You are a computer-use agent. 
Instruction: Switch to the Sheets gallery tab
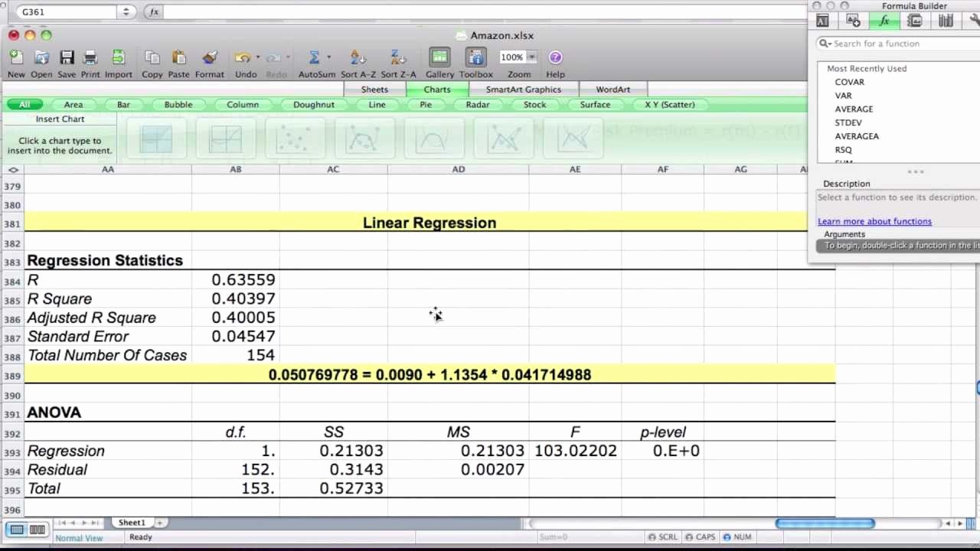[374, 90]
